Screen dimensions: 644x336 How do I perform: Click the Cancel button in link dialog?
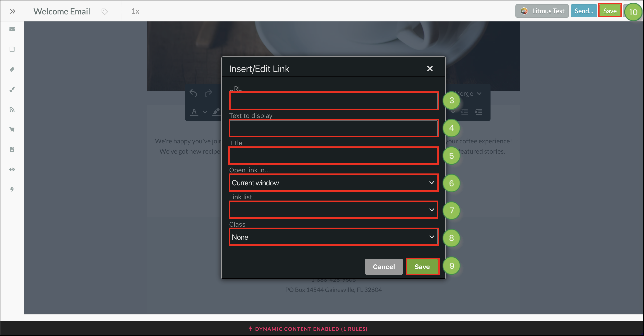(384, 267)
